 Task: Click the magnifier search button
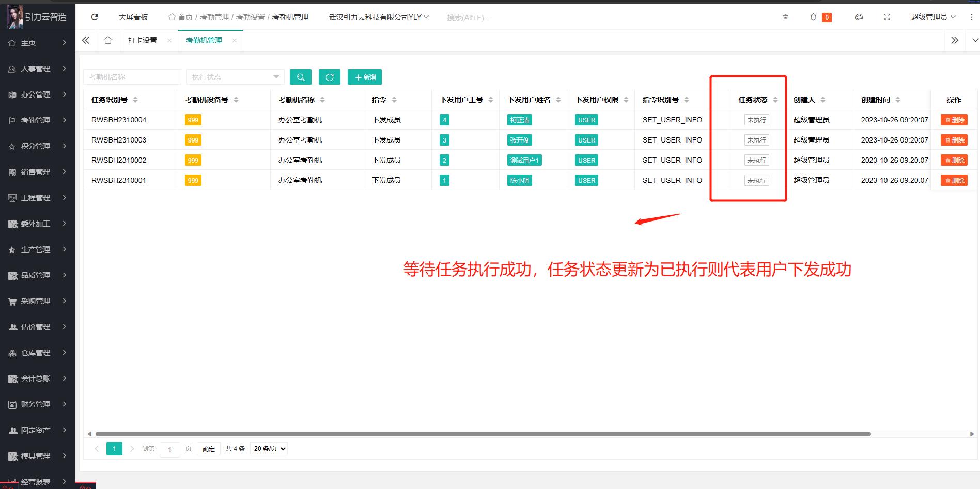point(301,77)
